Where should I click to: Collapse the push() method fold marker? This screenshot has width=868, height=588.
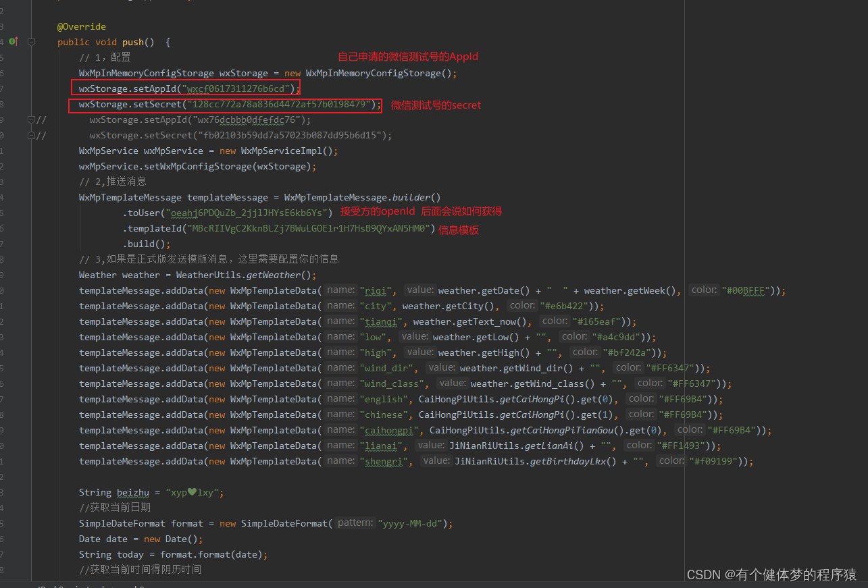click(31, 42)
